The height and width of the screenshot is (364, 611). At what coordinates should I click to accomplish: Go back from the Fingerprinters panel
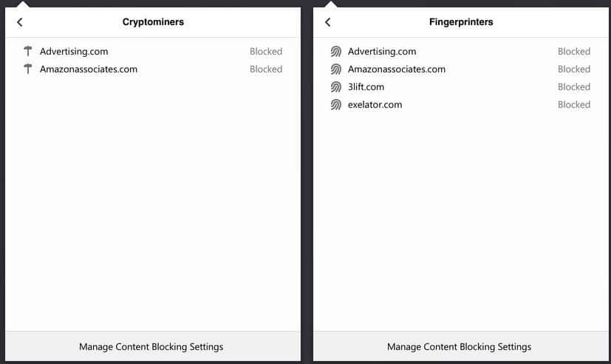(x=328, y=22)
